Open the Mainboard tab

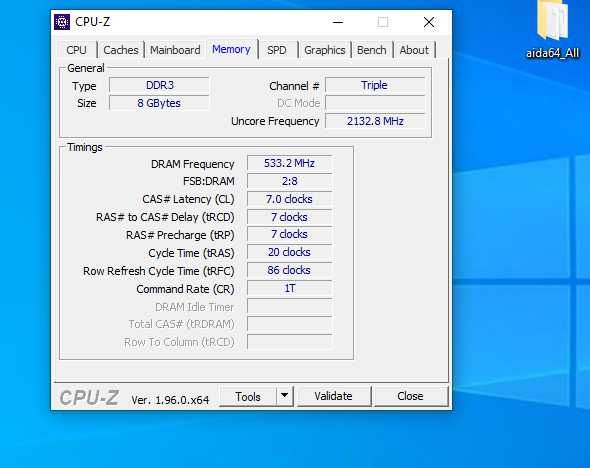175,50
